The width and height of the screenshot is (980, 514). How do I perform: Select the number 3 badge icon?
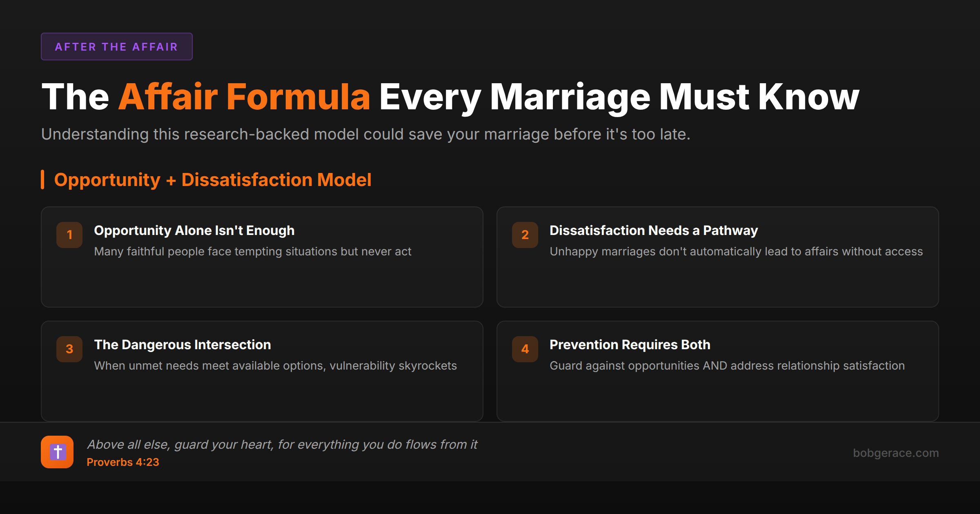(x=69, y=349)
